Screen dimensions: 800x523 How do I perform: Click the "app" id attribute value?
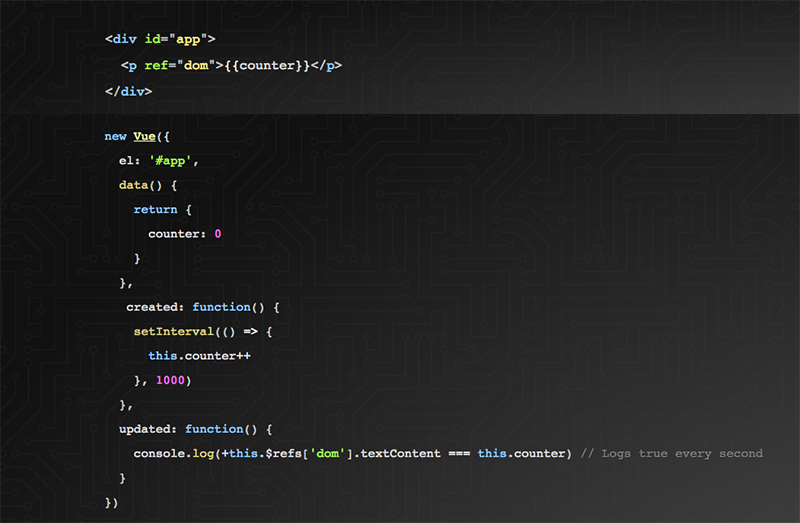[188, 40]
